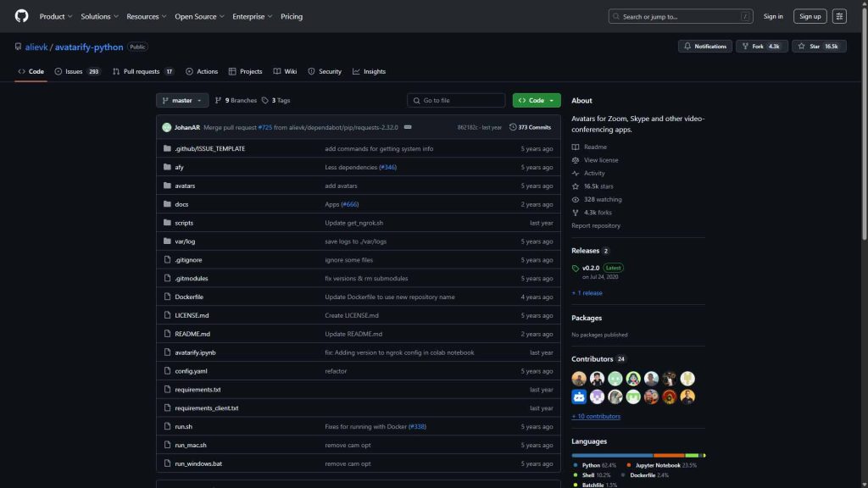
Task: Open the scripts folder
Action: coord(184,223)
